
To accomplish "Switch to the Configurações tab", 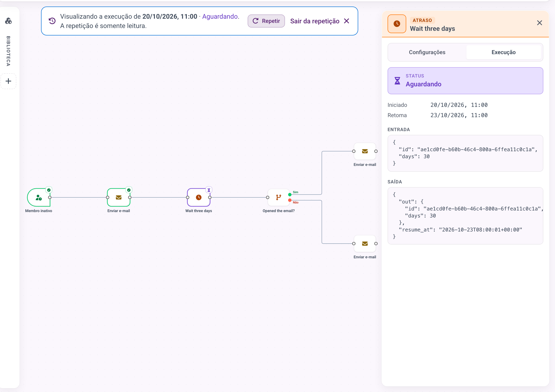I will (x=427, y=52).
